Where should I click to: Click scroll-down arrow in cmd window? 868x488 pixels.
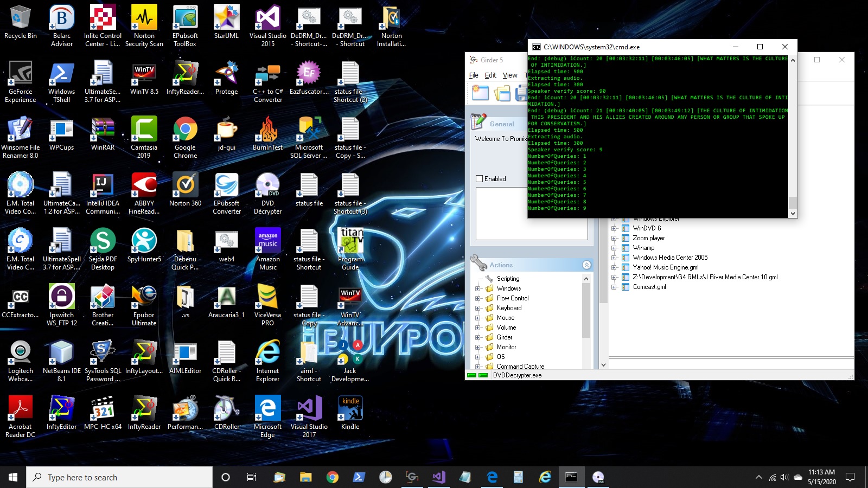(793, 214)
